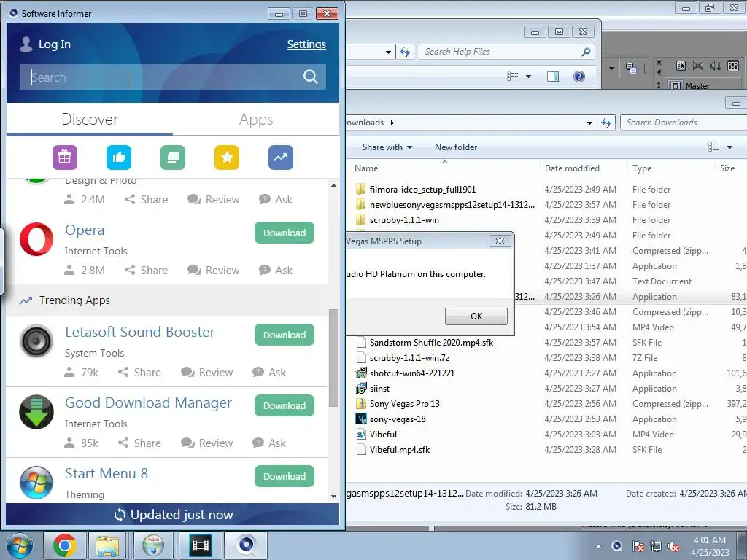Viewport: 747px width, 560px height.
Task: Click Review under Letasoft Sound Booster
Action: pyautogui.click(x=207, y=373)
